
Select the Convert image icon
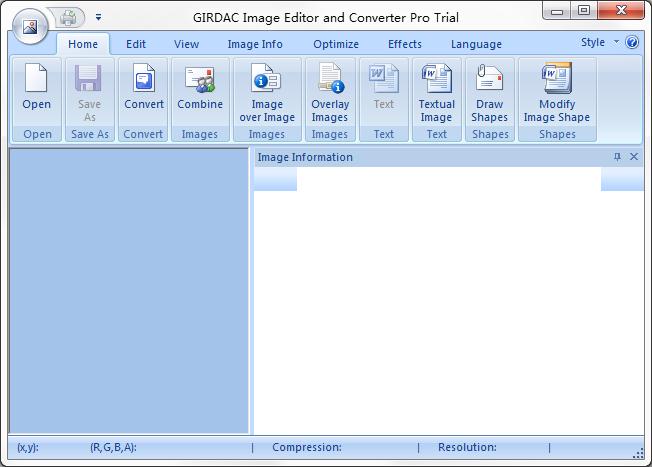point(143,78)
